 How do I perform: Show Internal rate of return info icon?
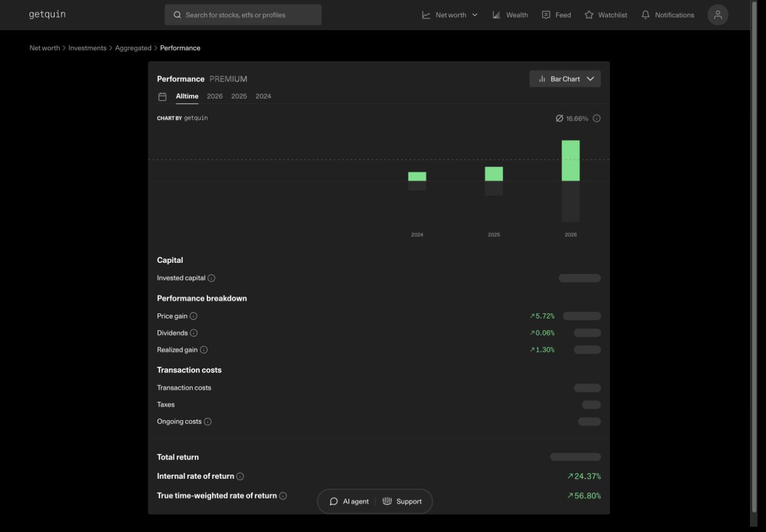click(240, 477)
